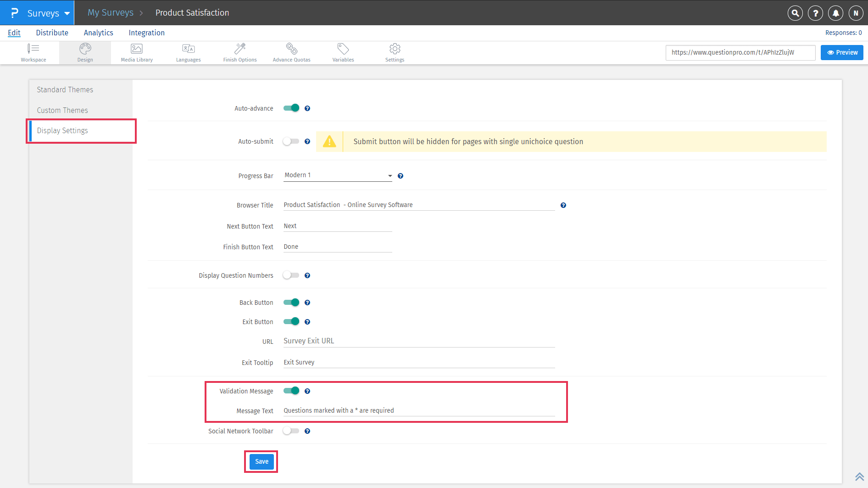Switch to the Analytics tab

point(98,33)
